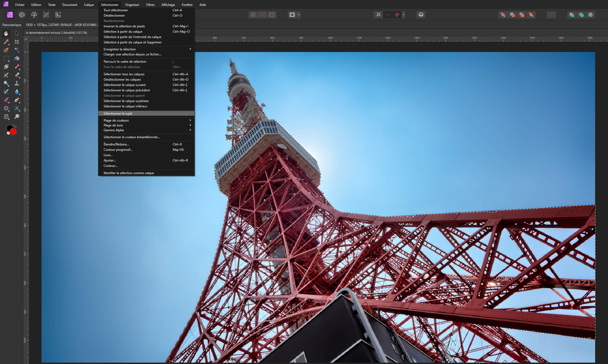Open the Export Persona
The width and height of the screenshot is (608, 364).
[58, 15]
